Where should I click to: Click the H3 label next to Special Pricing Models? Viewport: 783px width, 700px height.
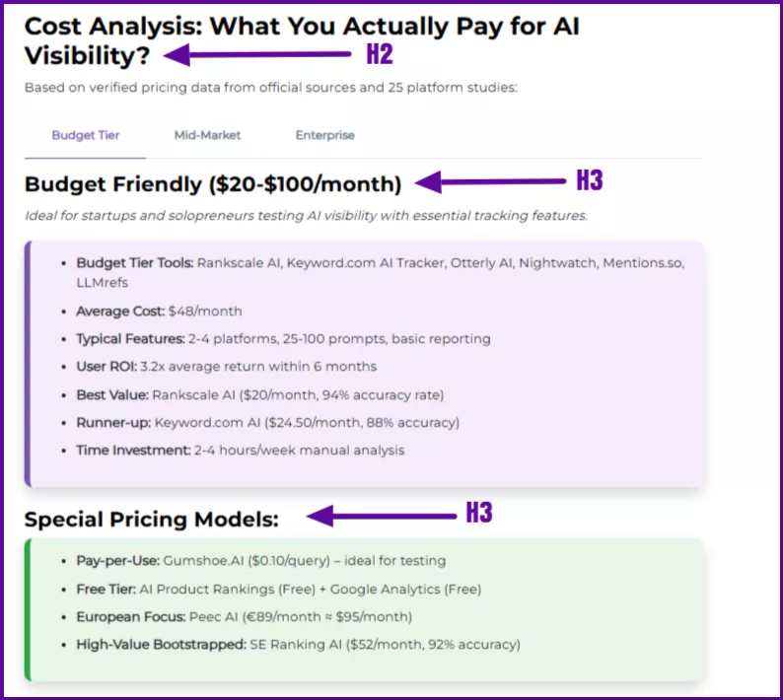point(478,514)
